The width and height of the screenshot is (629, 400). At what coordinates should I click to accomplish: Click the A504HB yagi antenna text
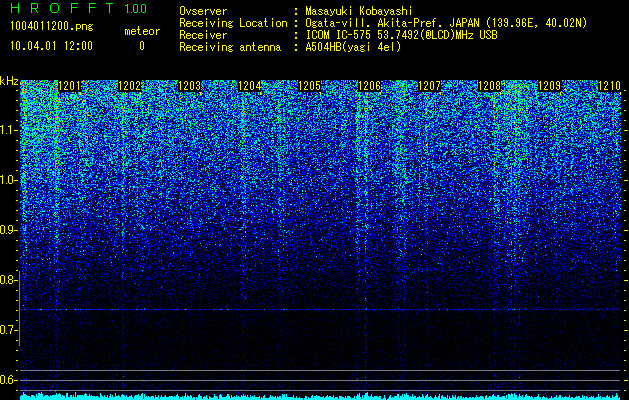[x=353, y=47]
